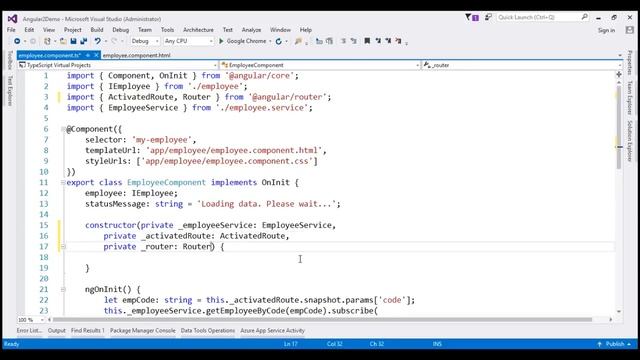Open the Toolbox side panel
The height and width of the screenshot is (360, 640).
pos(10,60)
